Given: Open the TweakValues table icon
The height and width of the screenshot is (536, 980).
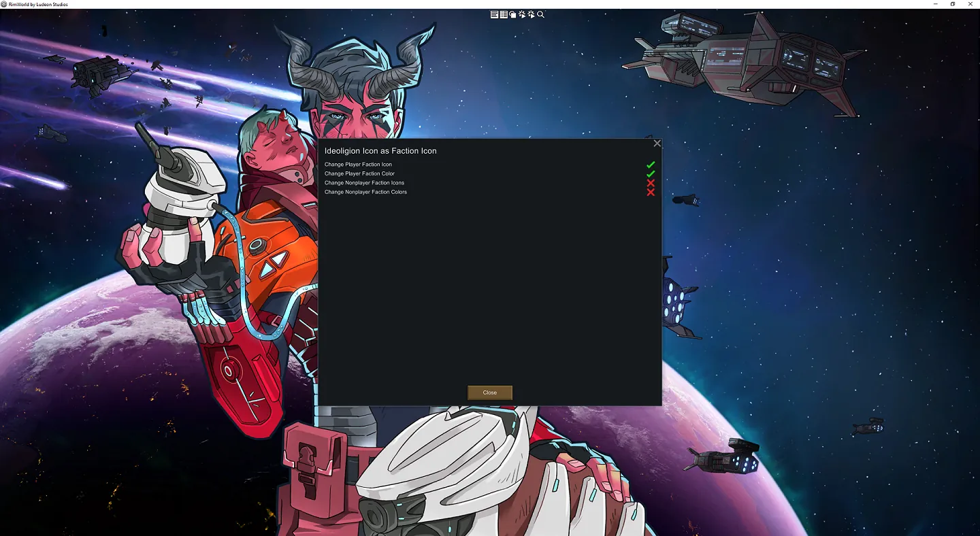Looking at the screenshot, I should (504, 14).
